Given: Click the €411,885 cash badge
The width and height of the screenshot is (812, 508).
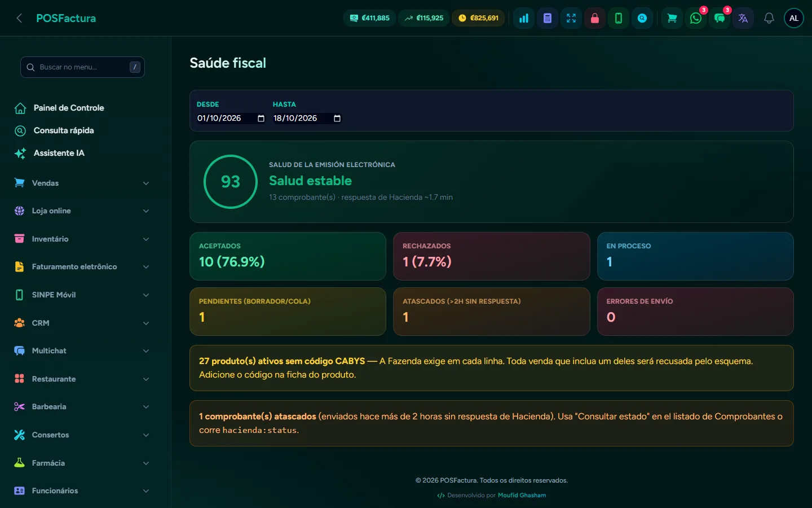Looking at the screenshot, I should [370, 18].
